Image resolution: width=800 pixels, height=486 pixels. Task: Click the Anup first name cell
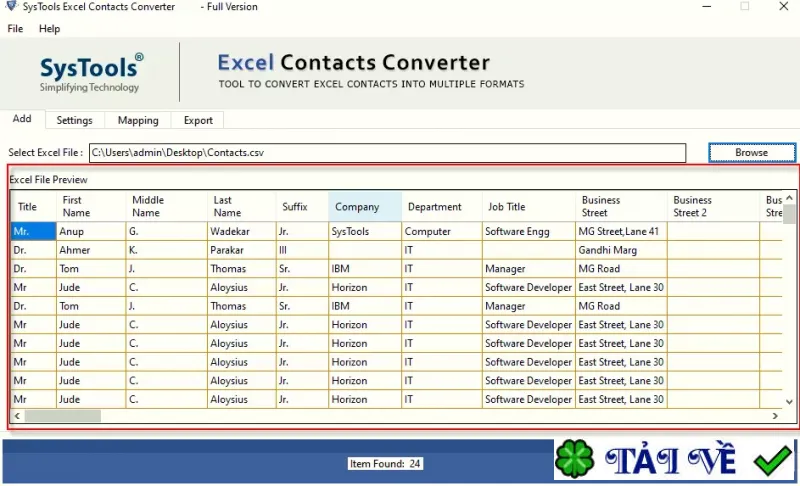(91, 232)
